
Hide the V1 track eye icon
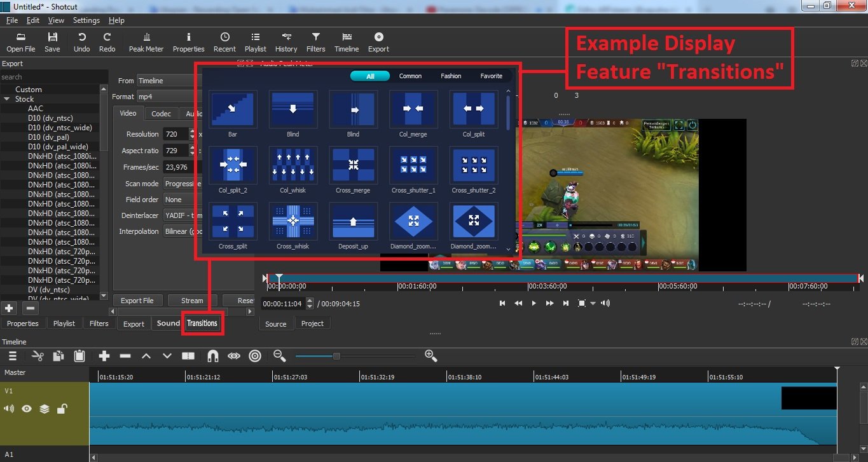[x=27, y=409]
